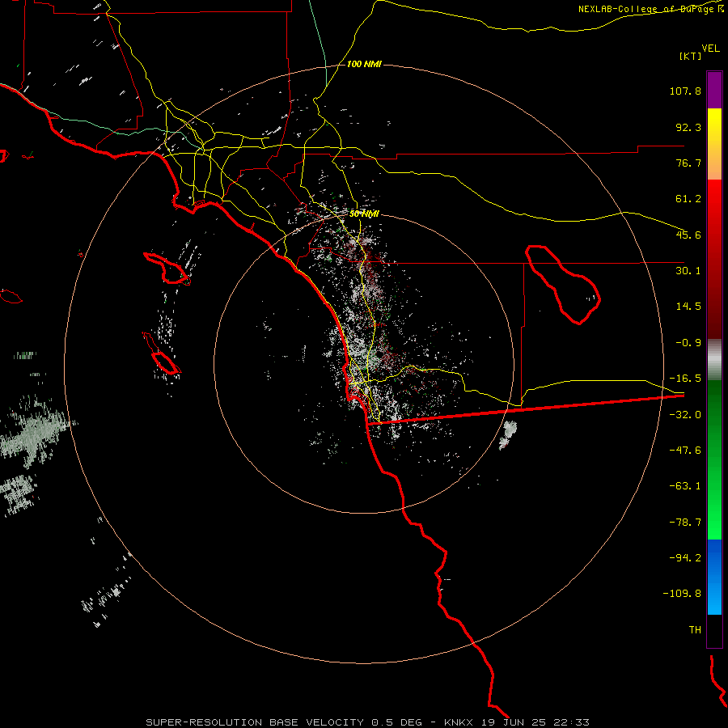The image size is (728, 728).
Task: Click the -32.0 legend value
Action: coord(685,415)
